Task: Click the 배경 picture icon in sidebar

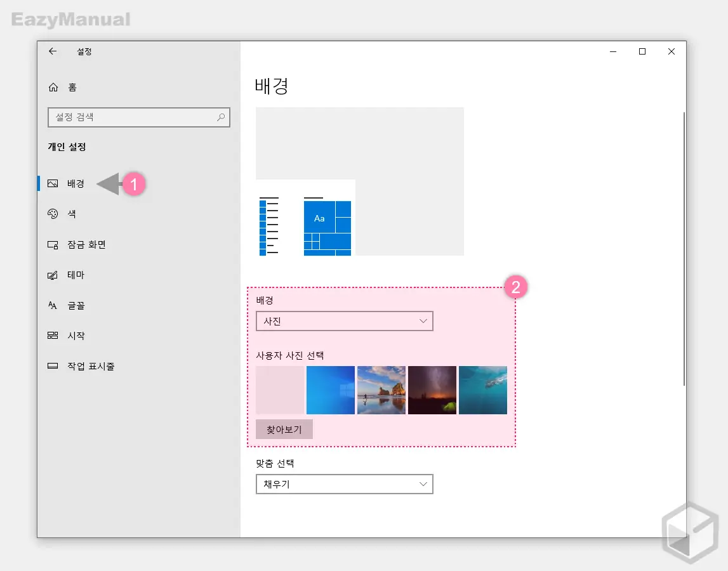Action: coord(53,184)
